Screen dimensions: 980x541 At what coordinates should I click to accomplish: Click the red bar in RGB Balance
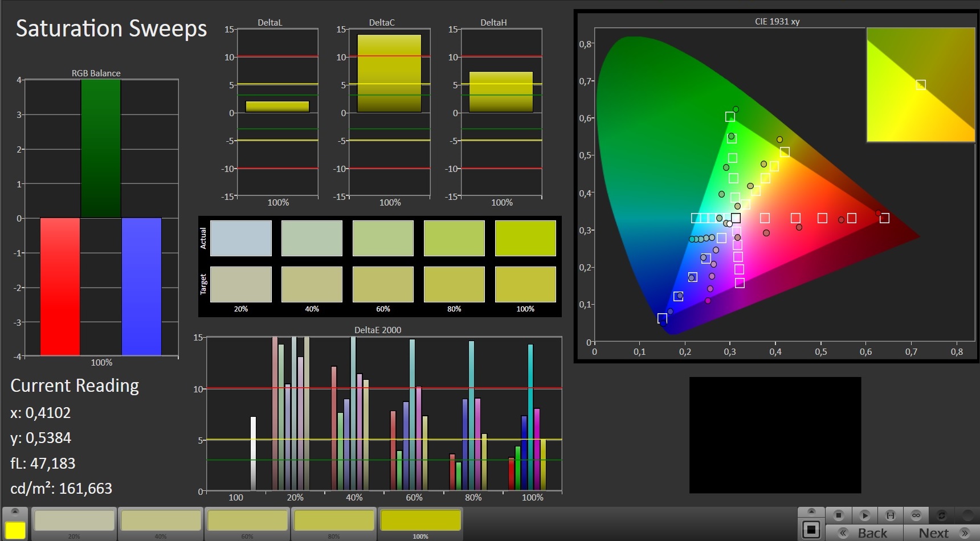point(60,286)
